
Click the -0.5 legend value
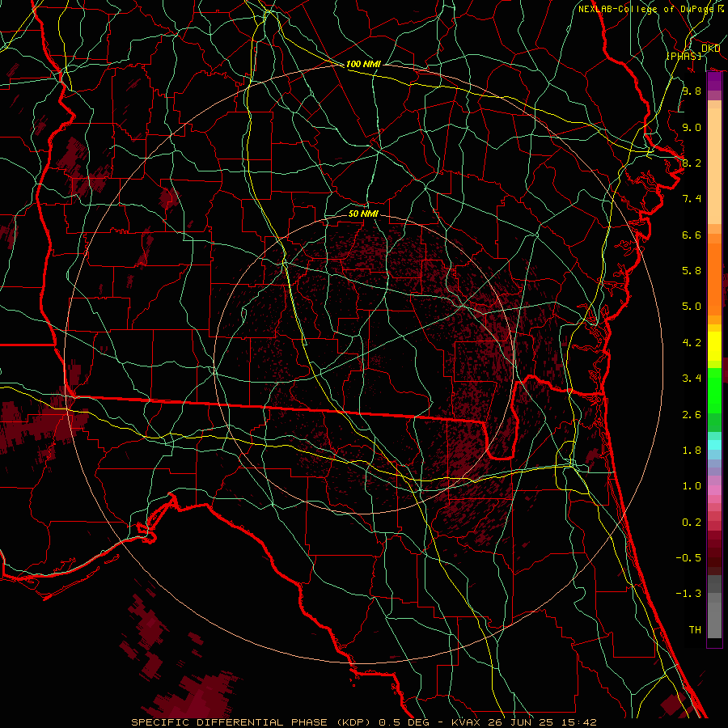[x=688, y=558]
